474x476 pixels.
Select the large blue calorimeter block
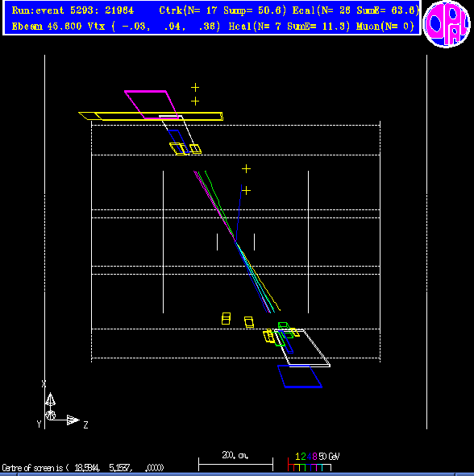click(300, 376)
